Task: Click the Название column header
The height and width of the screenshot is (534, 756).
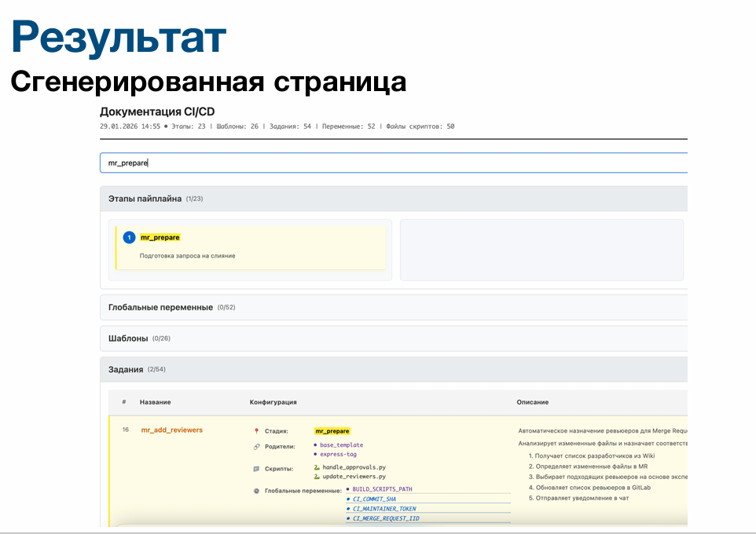Action: click(156, 402)
